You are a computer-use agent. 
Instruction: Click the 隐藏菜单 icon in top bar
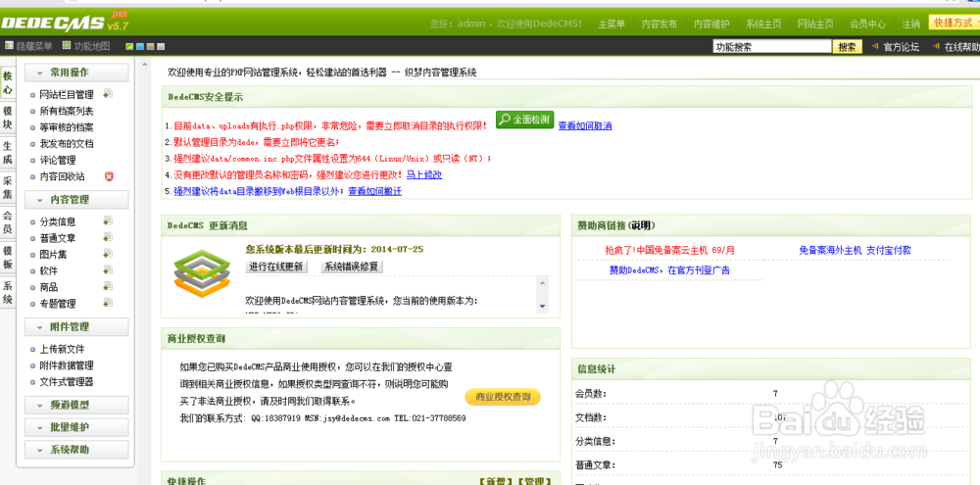coord(10,46)
